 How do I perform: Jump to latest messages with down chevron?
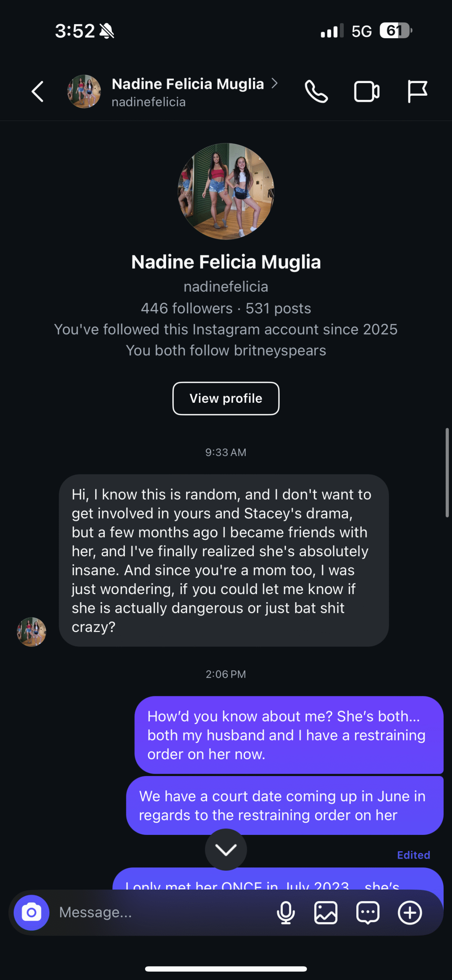[x=226, y=849]
